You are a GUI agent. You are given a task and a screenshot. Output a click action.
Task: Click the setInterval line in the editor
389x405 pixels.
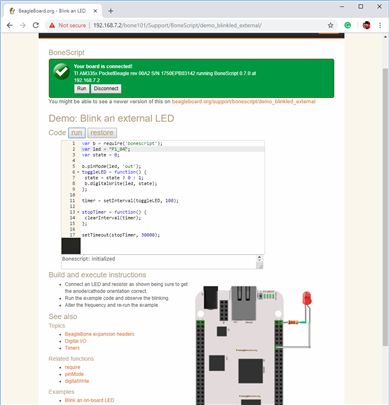130,201
